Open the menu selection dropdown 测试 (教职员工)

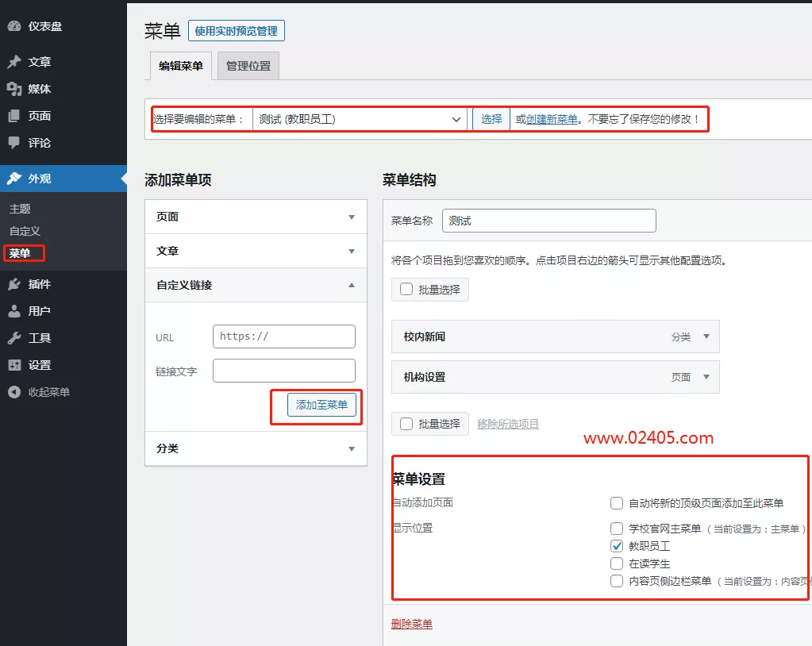tap(360, 119)
